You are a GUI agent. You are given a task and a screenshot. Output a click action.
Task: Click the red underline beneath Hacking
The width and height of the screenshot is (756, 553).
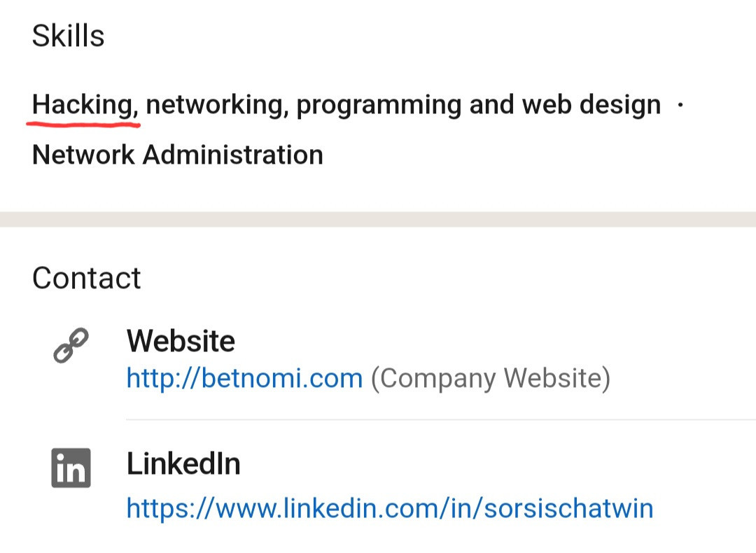pos(83,125)
